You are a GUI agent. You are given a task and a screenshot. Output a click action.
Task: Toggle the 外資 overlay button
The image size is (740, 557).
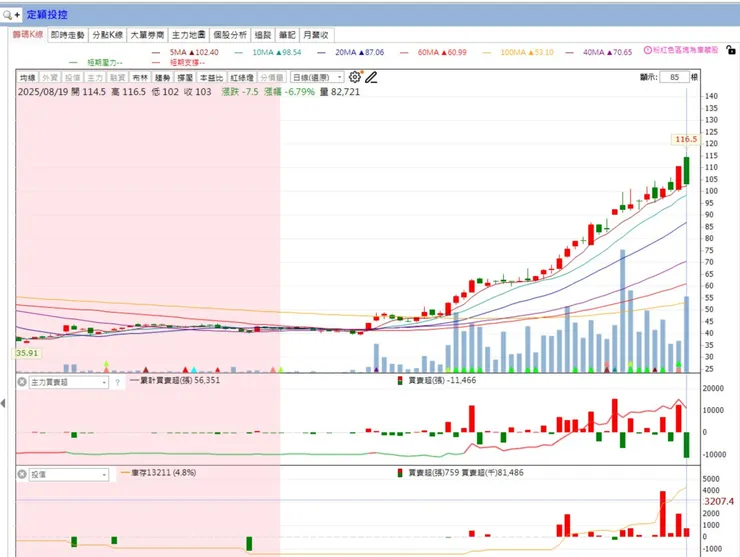point(50,77)
